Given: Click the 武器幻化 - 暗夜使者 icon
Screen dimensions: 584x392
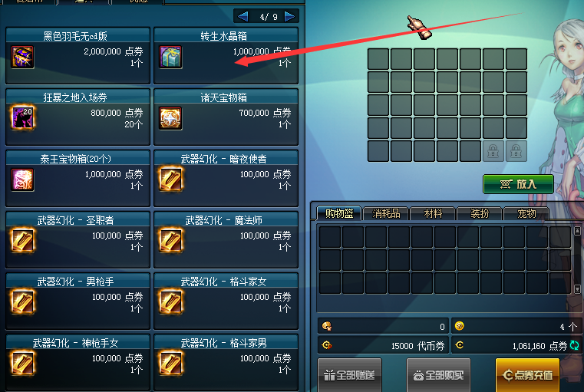Looking at the screenshot, I should click(x=170, y=180).
